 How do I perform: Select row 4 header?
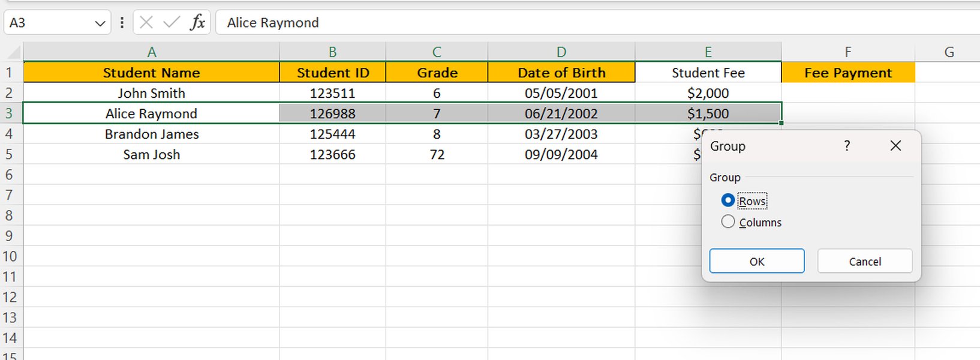pos(11,134)
